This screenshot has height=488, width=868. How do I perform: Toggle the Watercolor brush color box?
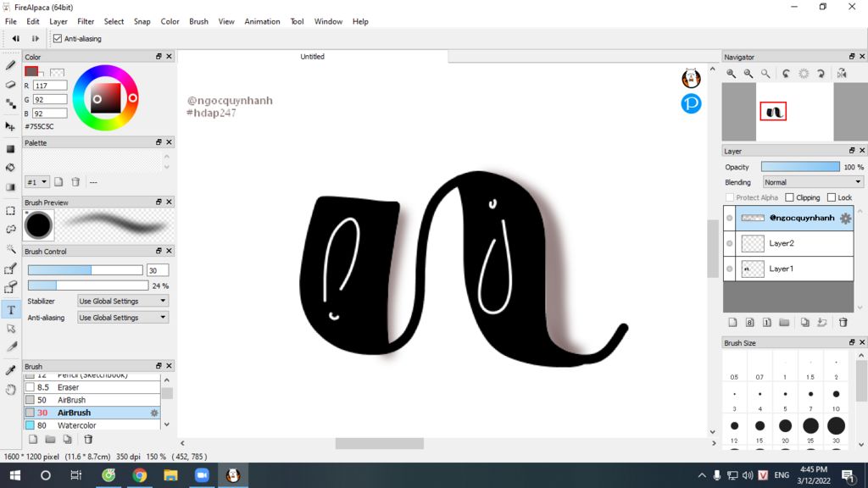30,425
